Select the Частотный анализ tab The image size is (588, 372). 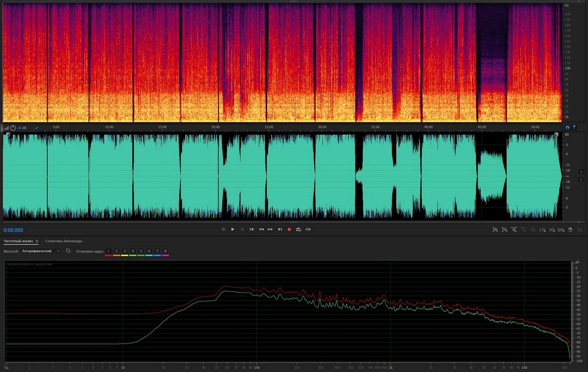pyautogui.click(x=18, y=241)
